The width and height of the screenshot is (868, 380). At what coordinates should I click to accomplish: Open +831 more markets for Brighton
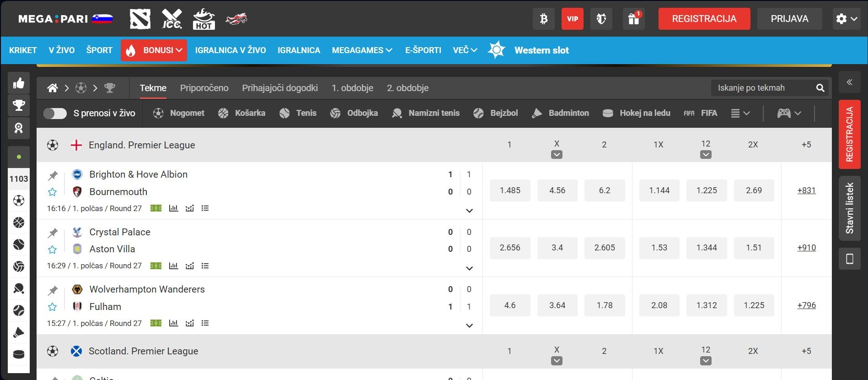(806, 190)
